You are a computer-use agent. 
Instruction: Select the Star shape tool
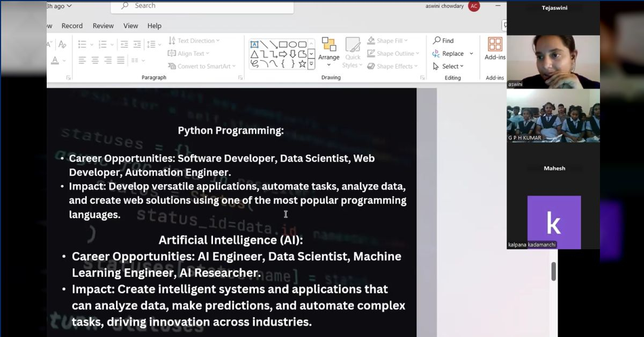(302, 64)
